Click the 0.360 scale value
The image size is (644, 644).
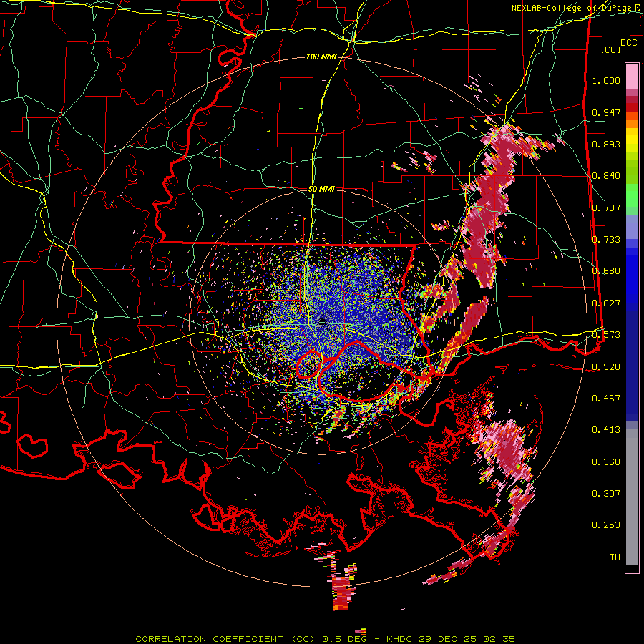(x=606, y=462)
